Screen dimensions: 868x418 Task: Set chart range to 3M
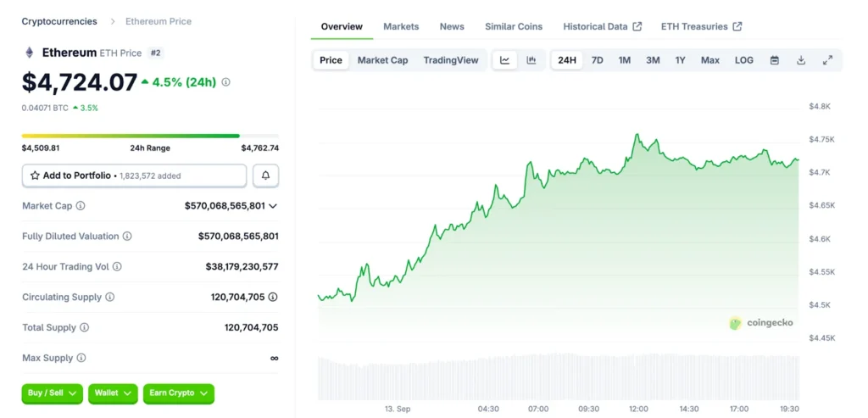(653, 60)
